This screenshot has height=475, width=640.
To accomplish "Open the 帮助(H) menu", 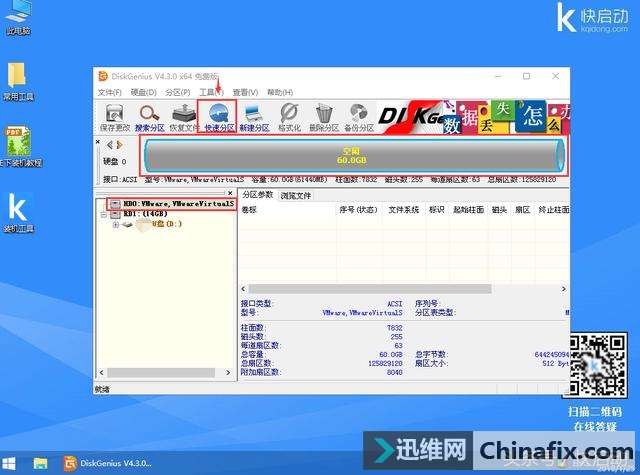I will click(x=280, y=92).
